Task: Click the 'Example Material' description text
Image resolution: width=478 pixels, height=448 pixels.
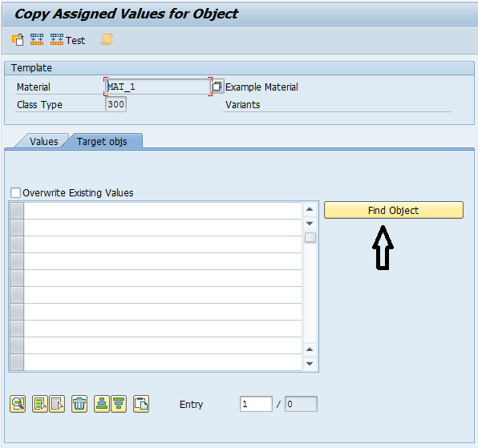Action: point(261,87)
